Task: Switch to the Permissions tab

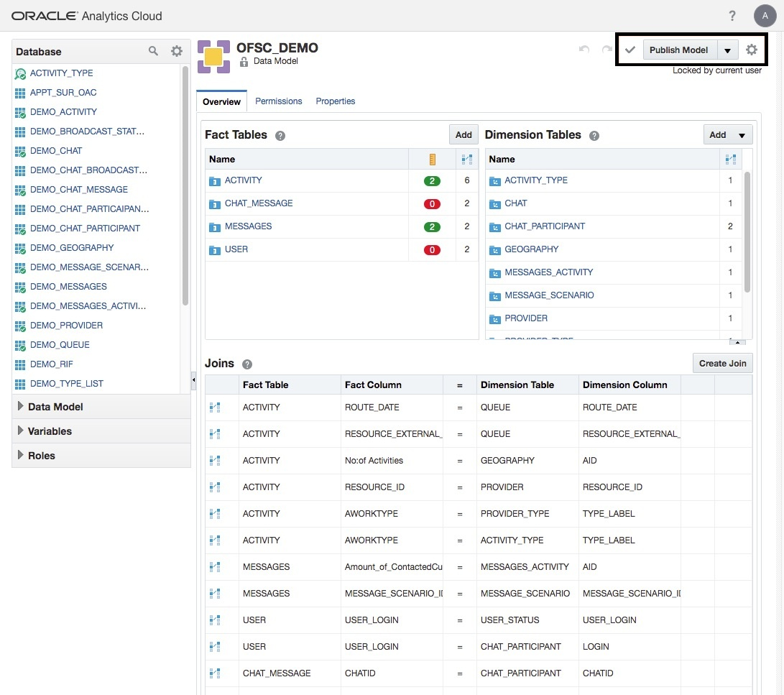Action: (x=278, y=101)
